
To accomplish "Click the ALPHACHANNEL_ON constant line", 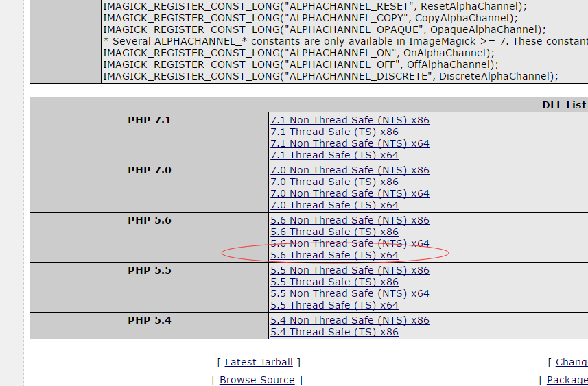I will pos(299,53).
